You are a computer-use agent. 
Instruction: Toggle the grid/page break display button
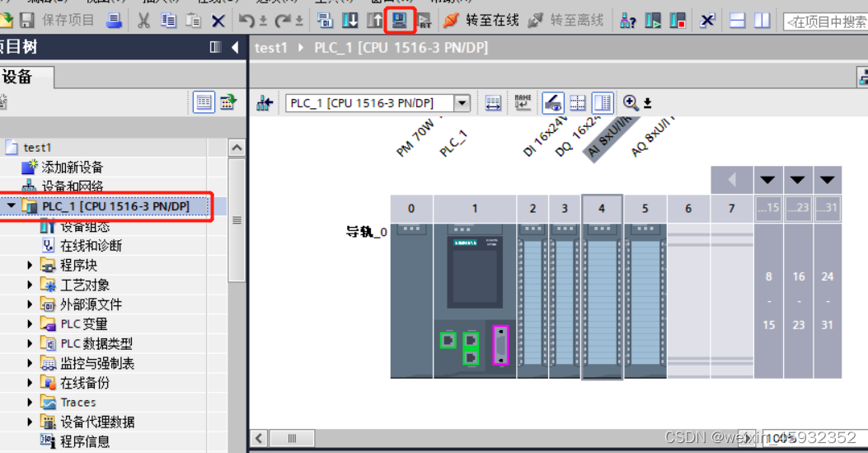[x=577, y=102]
